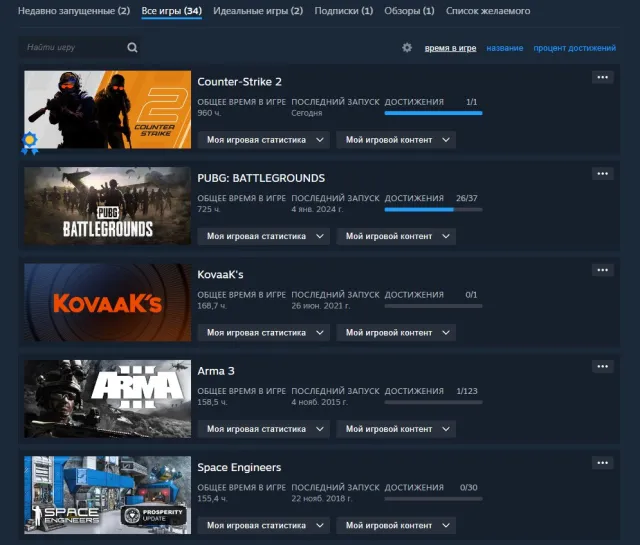Open the Space Engineers game title
Viewport: 640px width, 545px height.
239,467
